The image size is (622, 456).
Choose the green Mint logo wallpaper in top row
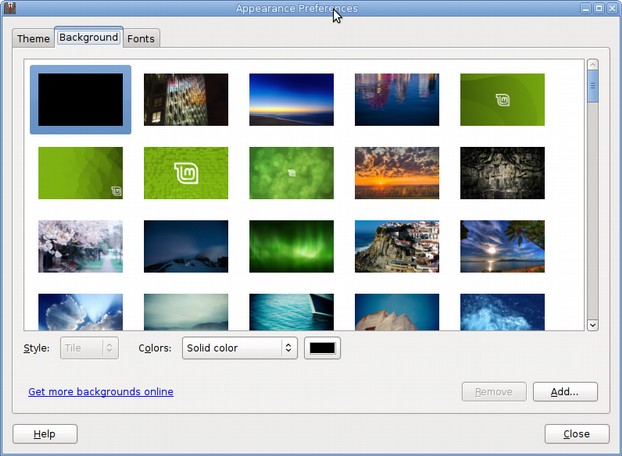point(503,100)
